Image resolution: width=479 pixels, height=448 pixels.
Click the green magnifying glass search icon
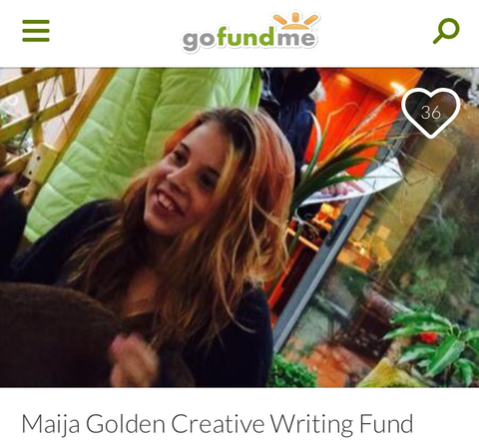coord(446,31)
